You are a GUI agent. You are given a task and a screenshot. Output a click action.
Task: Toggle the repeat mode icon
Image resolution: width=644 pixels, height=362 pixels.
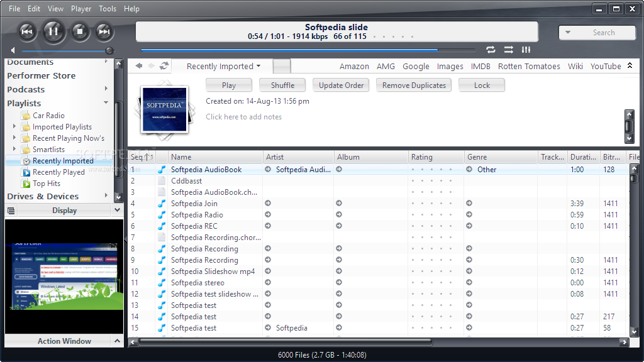pos(491,50)
